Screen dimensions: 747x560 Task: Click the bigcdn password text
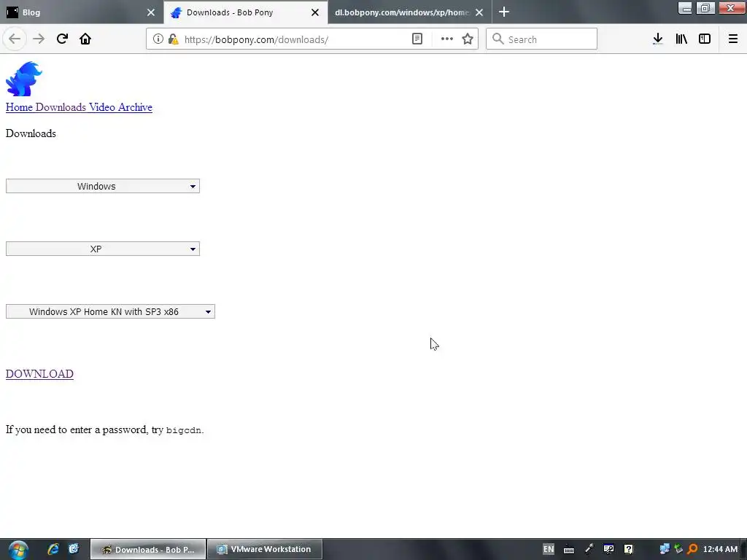pyautogui.click(x=183, y=430)
